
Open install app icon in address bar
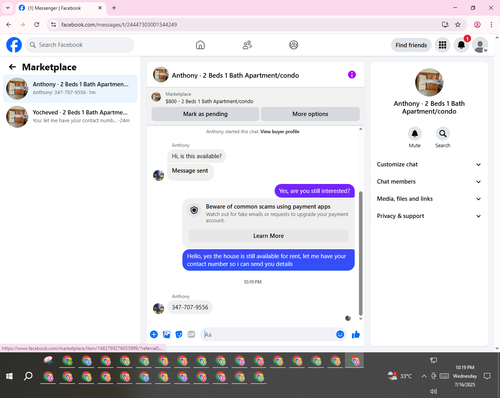pyautogui.click(x=445, y=25)
